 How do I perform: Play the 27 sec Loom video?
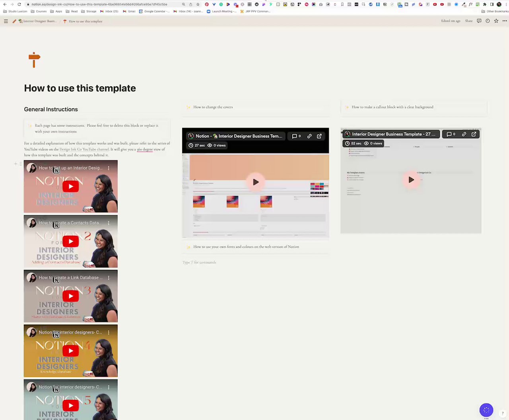(x=256, y=182)
